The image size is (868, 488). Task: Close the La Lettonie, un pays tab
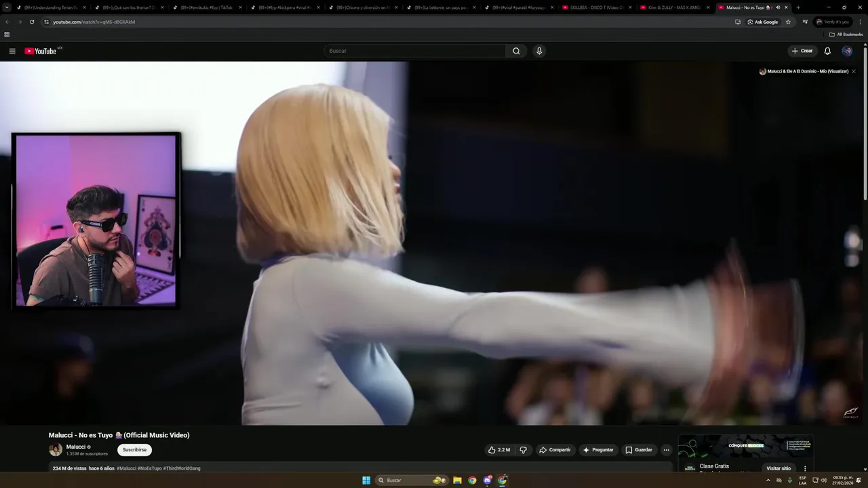point(474,7)
